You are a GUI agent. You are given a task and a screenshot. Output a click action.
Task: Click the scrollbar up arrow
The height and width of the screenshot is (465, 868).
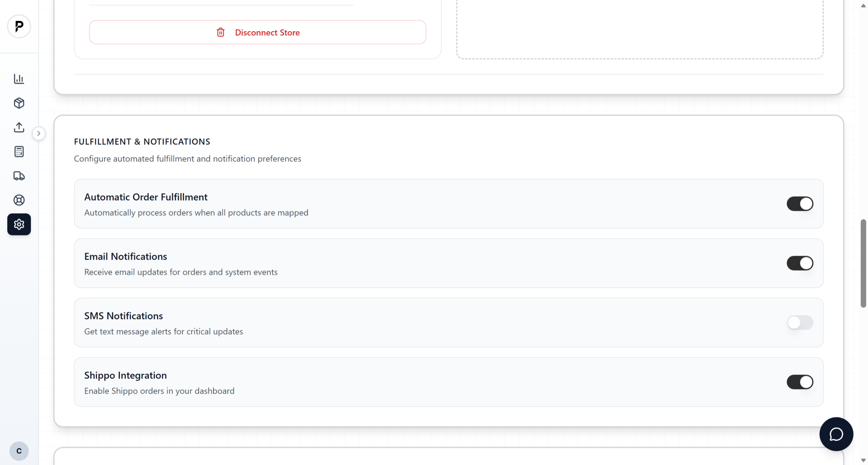click(x=863, y=5)
